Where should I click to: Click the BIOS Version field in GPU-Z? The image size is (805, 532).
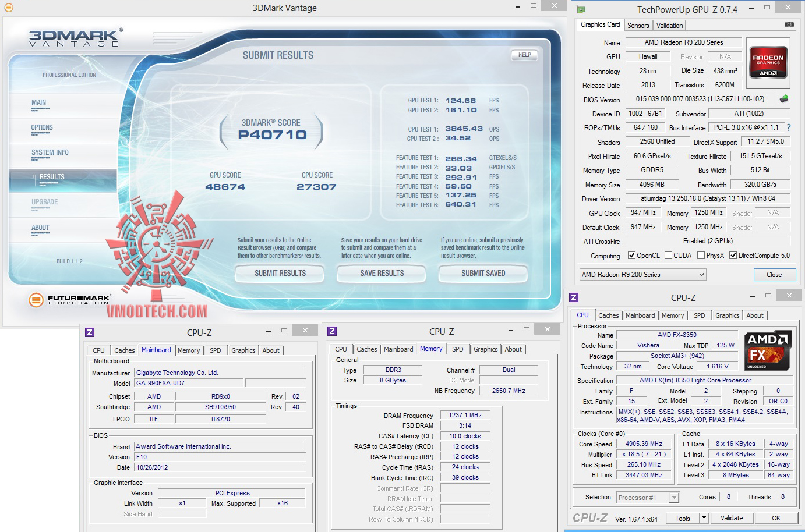[700, 99]
